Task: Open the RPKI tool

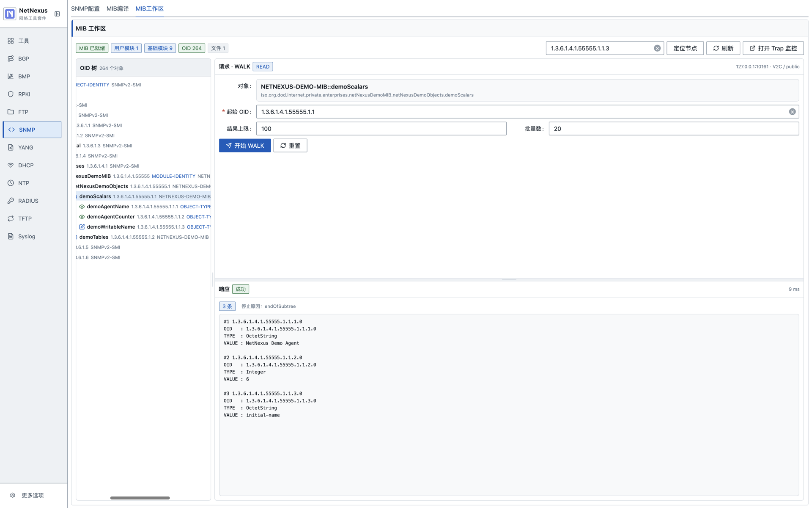Action: 32,94
